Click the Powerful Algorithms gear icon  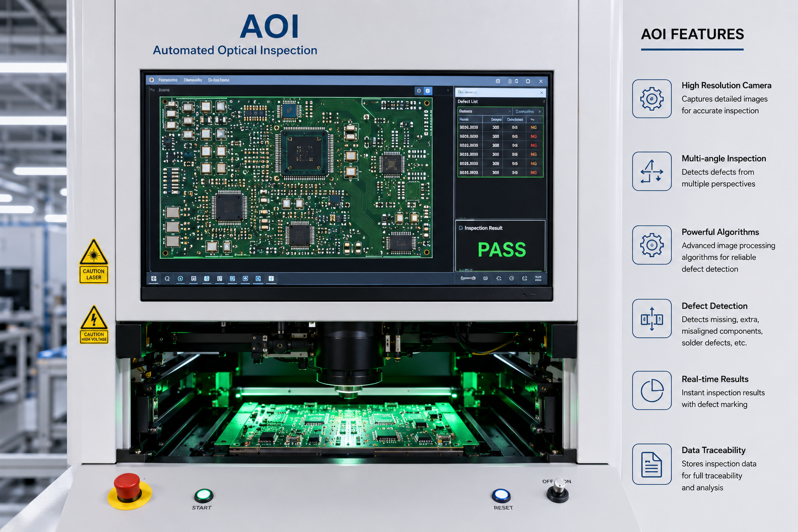click(652, 245)
